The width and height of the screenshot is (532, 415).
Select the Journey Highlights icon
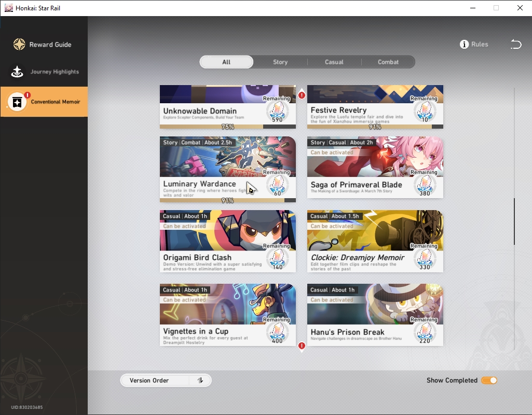pos(17,72)
